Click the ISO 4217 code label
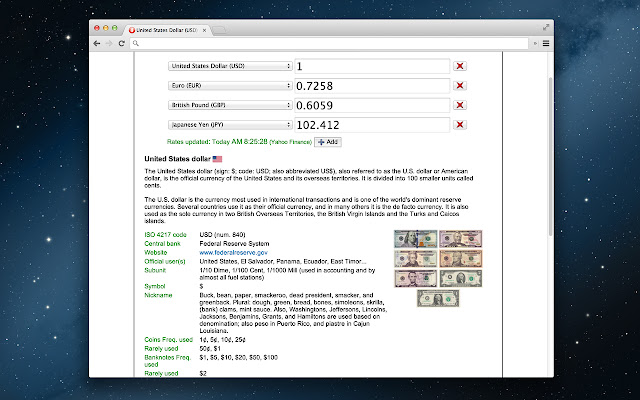 165,235
